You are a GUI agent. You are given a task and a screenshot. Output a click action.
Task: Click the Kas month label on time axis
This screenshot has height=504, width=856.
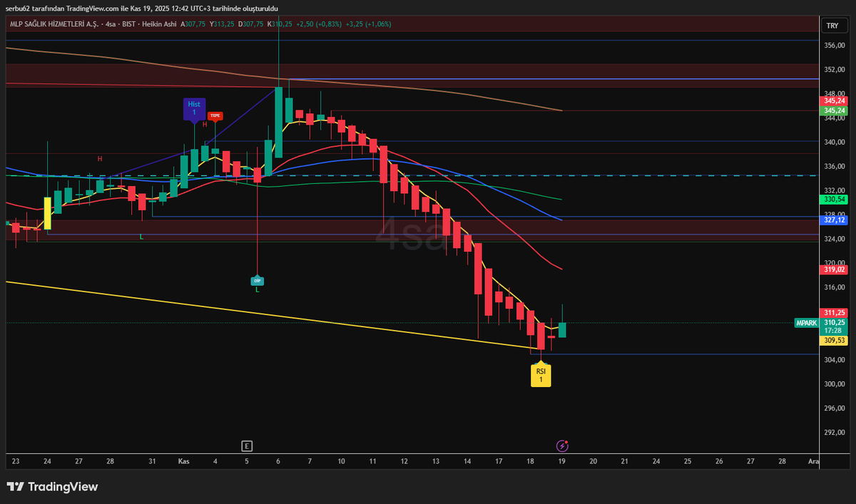coord(184,461)
